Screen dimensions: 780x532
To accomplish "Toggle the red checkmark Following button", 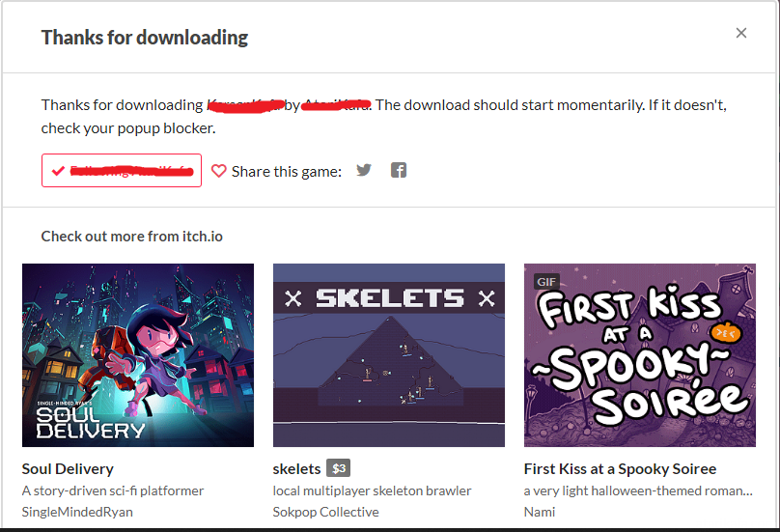I will (122, 171).
